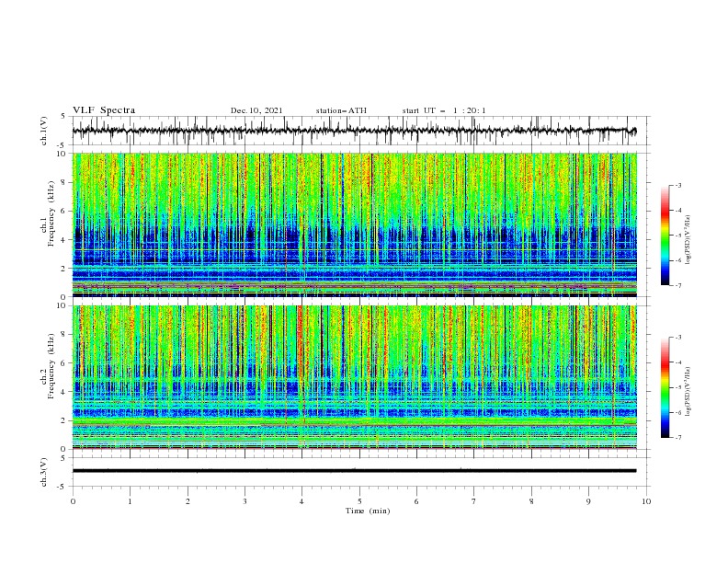Click the 'Time (min)' axis label
Screen dimensions: 728x563
368,511
